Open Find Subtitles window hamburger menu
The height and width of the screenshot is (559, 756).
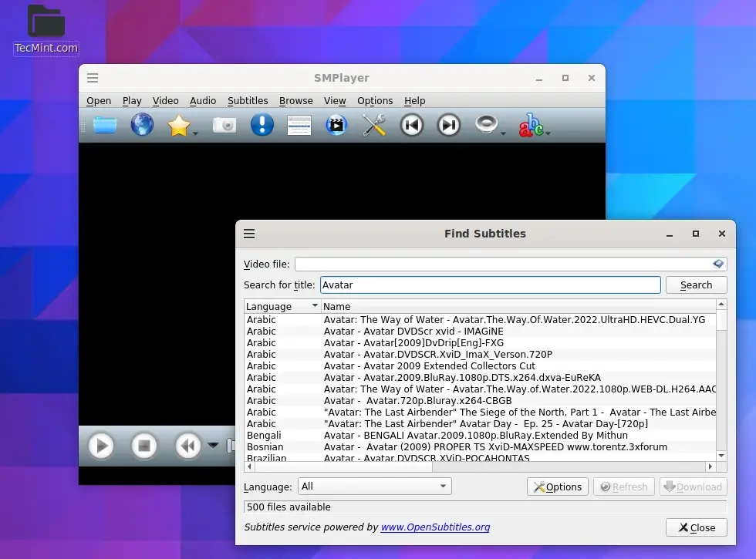coord(249,234)
